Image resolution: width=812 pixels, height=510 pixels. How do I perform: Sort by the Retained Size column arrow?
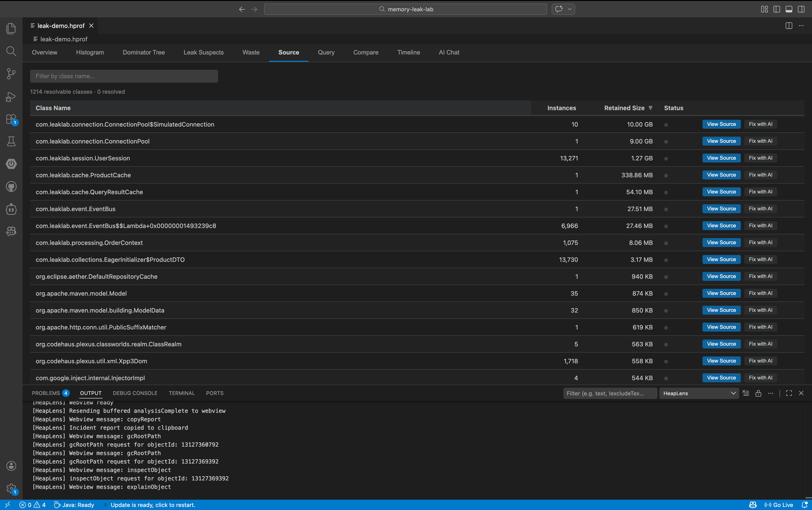click(651, 108)
